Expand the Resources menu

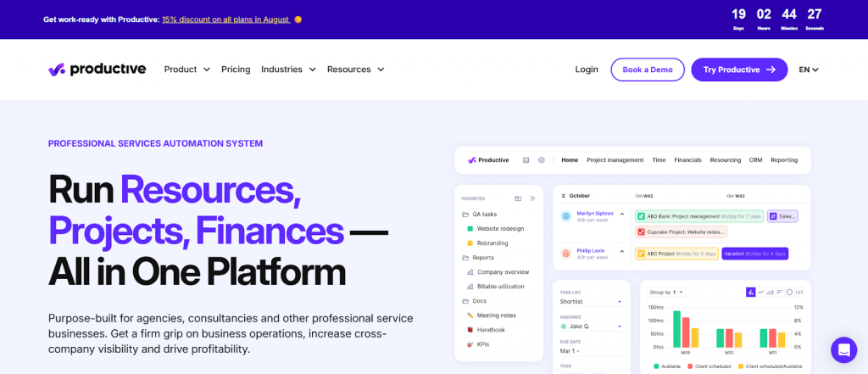point(355,70)
